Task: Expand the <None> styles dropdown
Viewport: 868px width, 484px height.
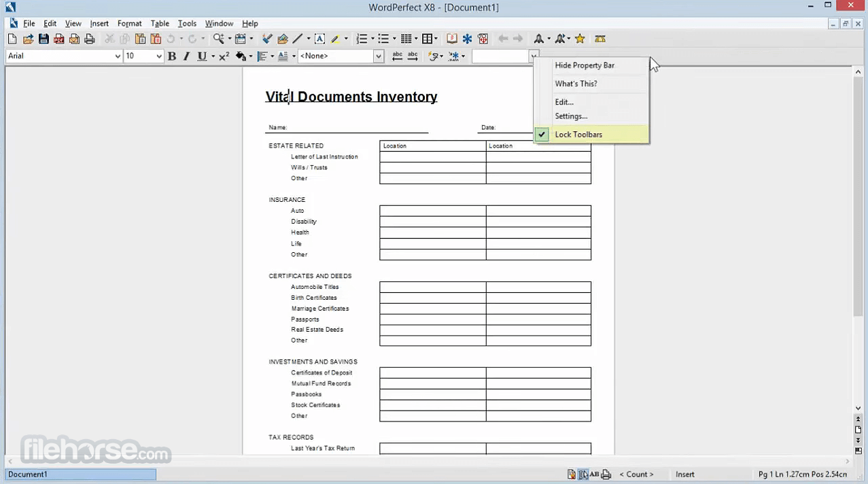Action: pos(379,56)
